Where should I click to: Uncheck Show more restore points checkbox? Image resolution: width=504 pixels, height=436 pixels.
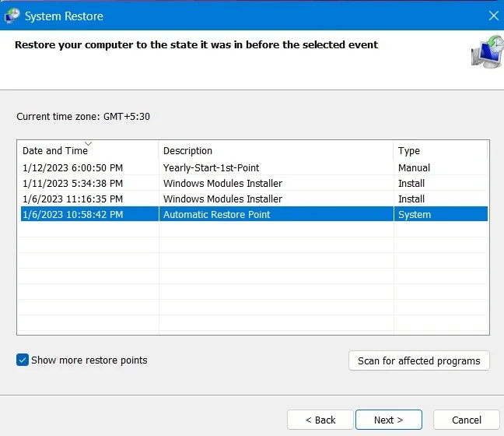click(x=23, y=360)
